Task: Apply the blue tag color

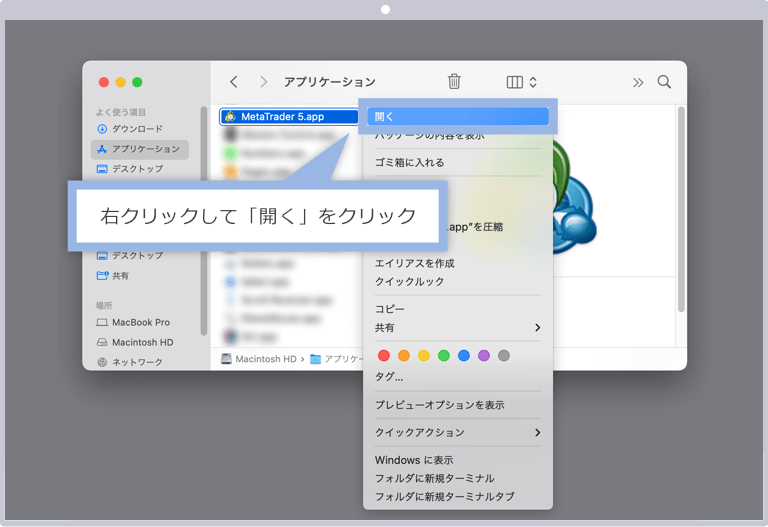Action: tap(464, 356)
